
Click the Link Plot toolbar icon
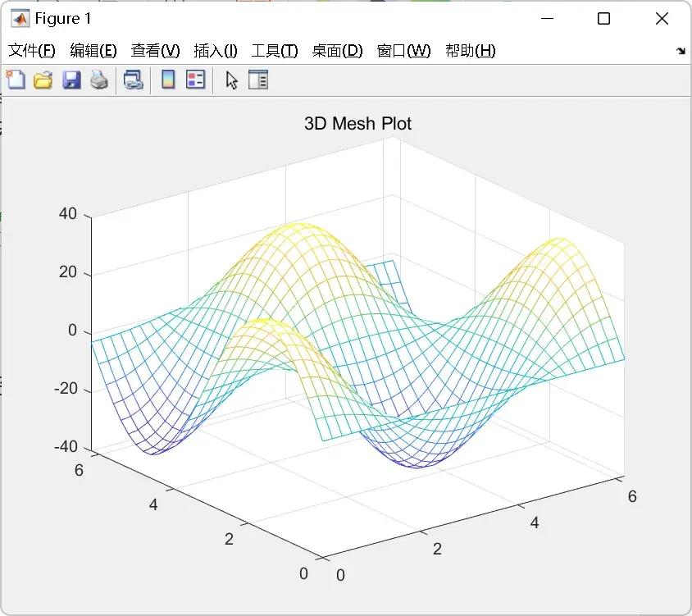(x=134, y=80)
